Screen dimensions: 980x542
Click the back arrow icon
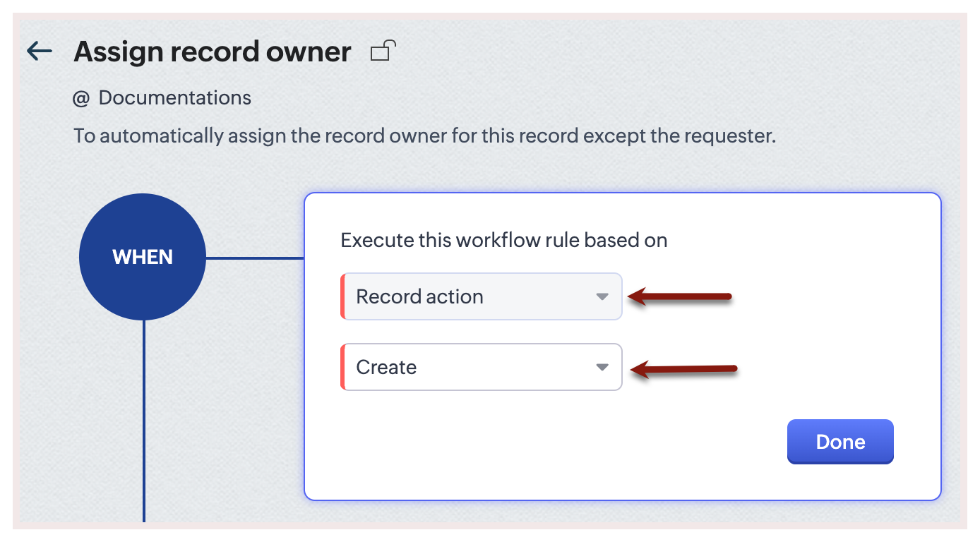tap(40, 51)
